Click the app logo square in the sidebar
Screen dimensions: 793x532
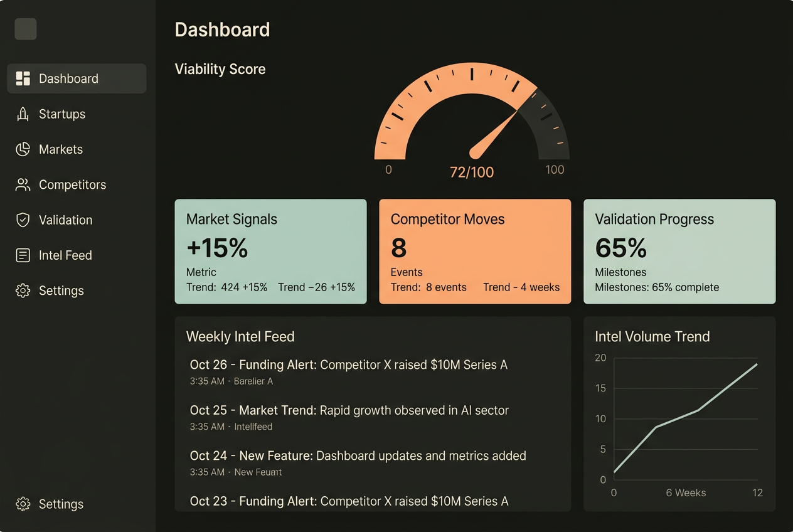(26, 29)
